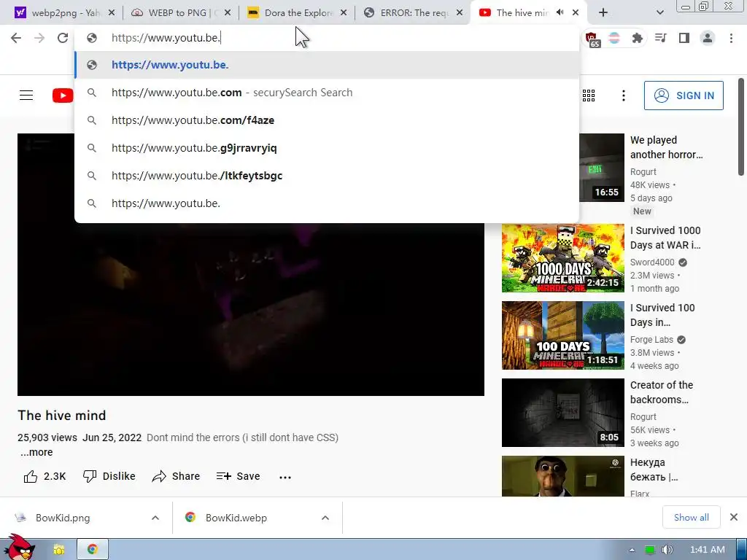Image resolution: width=747 pixels, height=560 pixels.
Task: Like the video with thumbs-up icon
Action: (31, 476)
